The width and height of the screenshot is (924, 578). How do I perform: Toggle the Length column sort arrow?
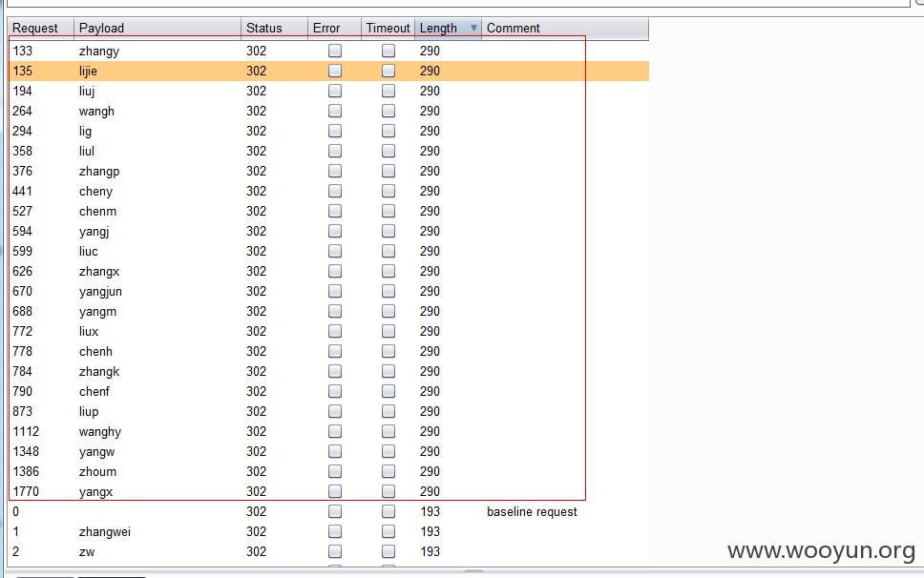click(473, 28)
